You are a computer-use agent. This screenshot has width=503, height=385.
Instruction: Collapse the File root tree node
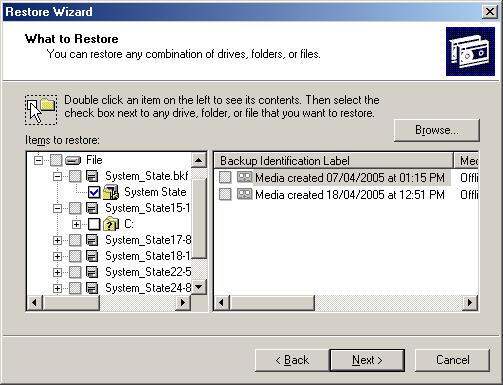(38, 160)
